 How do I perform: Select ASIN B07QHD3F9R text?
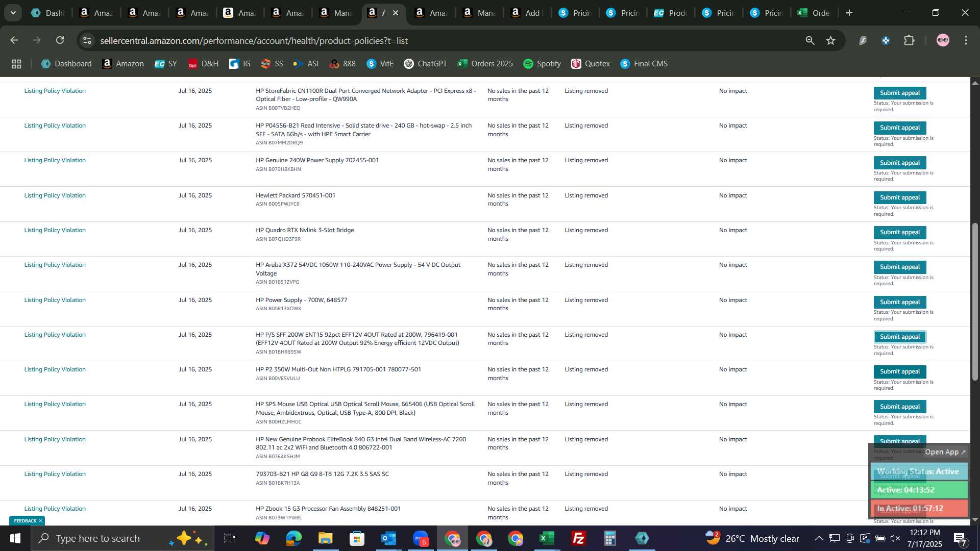click(278, 239)
